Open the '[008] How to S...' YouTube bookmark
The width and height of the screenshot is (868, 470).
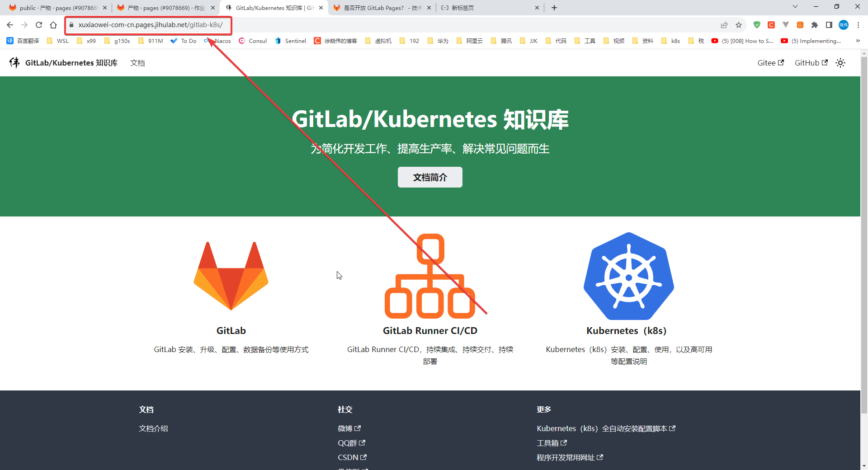click(x=742, y=41)
